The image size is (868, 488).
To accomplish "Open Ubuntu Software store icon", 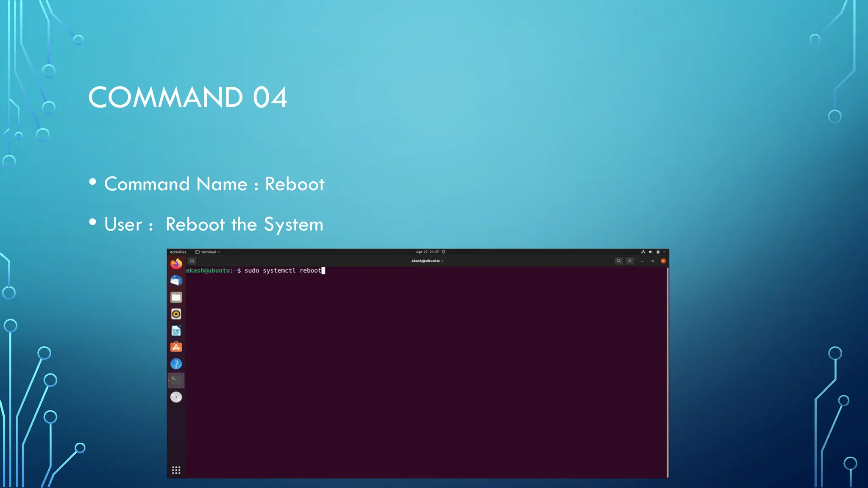I will [x=176, y=347].
